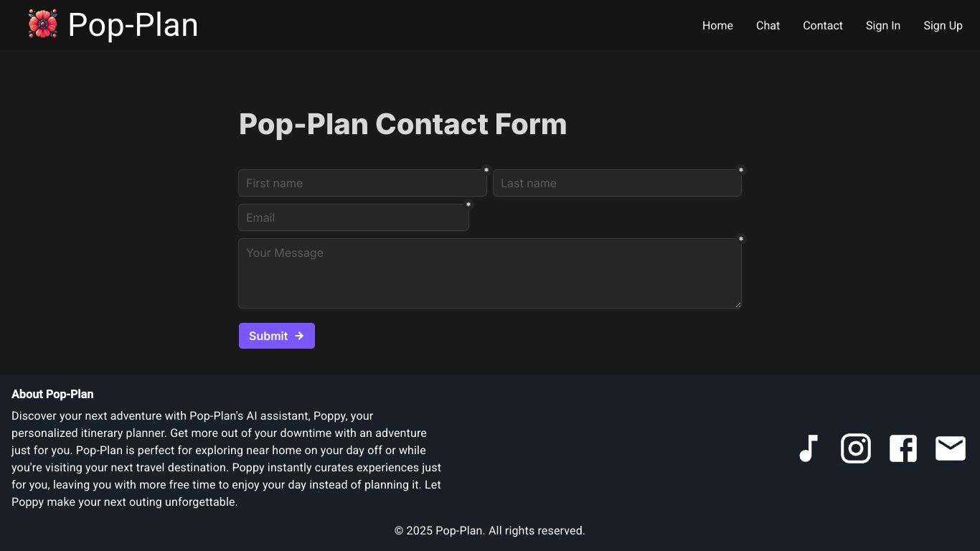Open the Sign In page

(x=883, y=25)
